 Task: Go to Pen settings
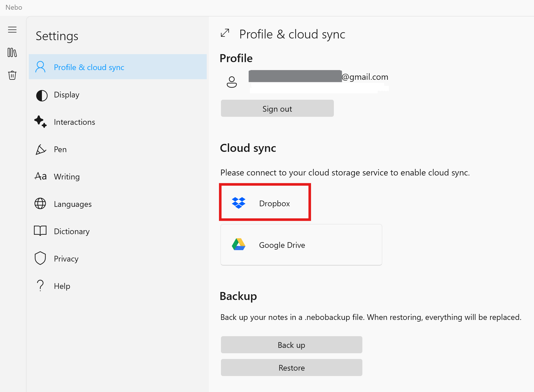click(118, 149)
